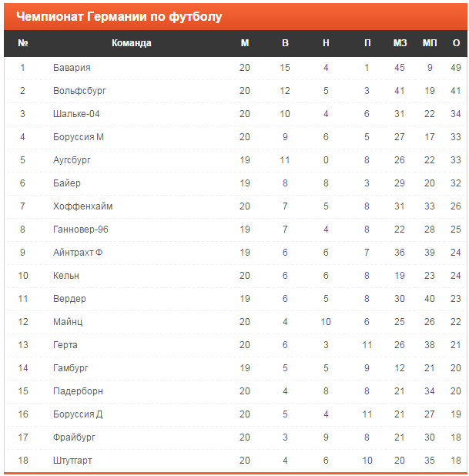469x476 pixels.
Task: Click the Штутгарт team name
Action: pos(72,461)
